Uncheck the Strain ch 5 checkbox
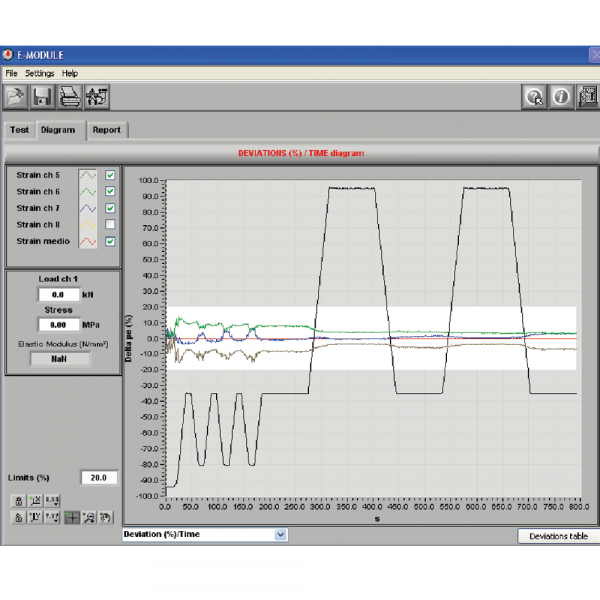Screen dimensions: 600x600 pyautogui.click(x=110, y=175)
